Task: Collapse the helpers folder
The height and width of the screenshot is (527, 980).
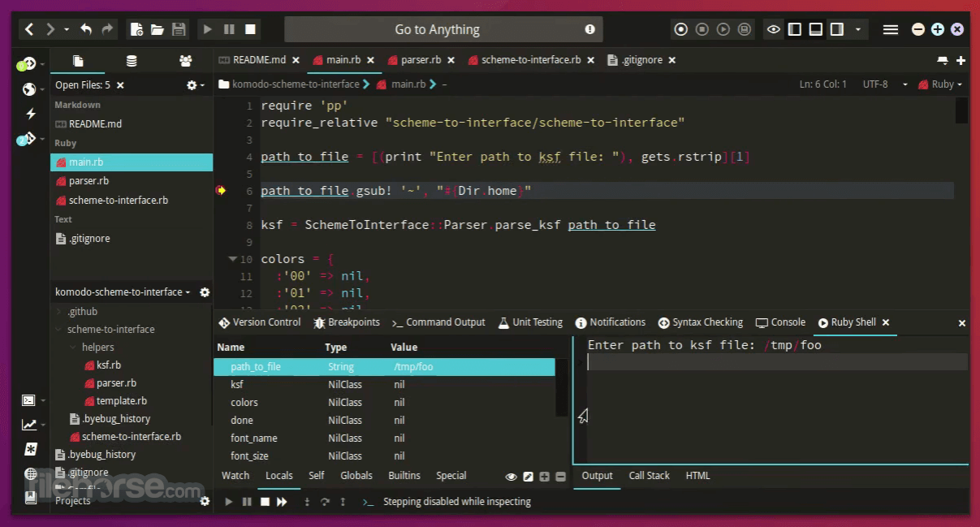Action: 74,348
